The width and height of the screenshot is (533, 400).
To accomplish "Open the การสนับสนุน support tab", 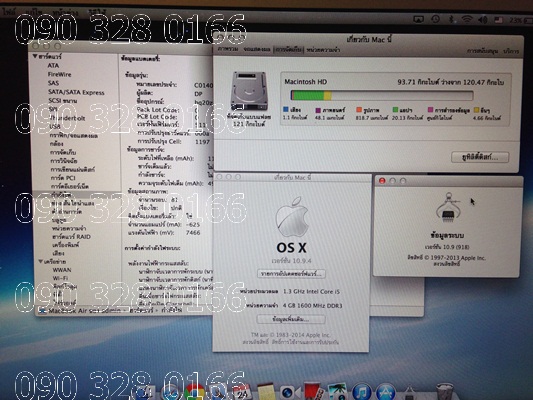I will point(482,51).
